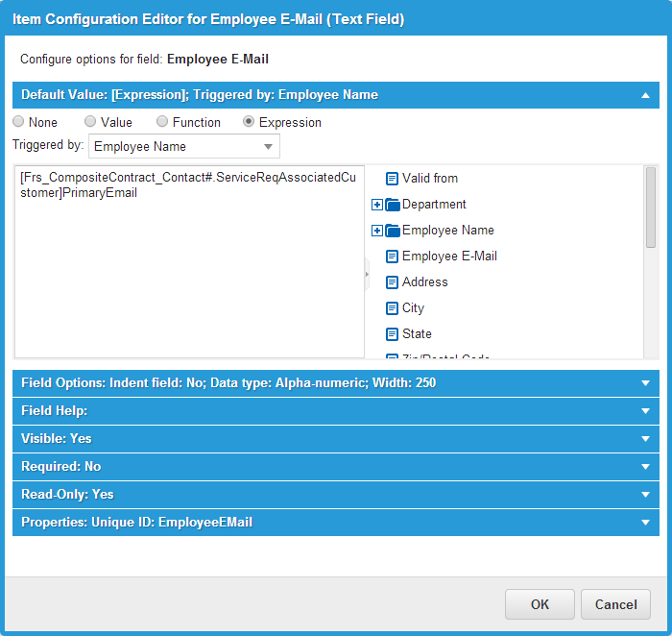This screenshot has height=636, width=672.
Task: Click inside the expression text area
Action: (x=187, y=279)
